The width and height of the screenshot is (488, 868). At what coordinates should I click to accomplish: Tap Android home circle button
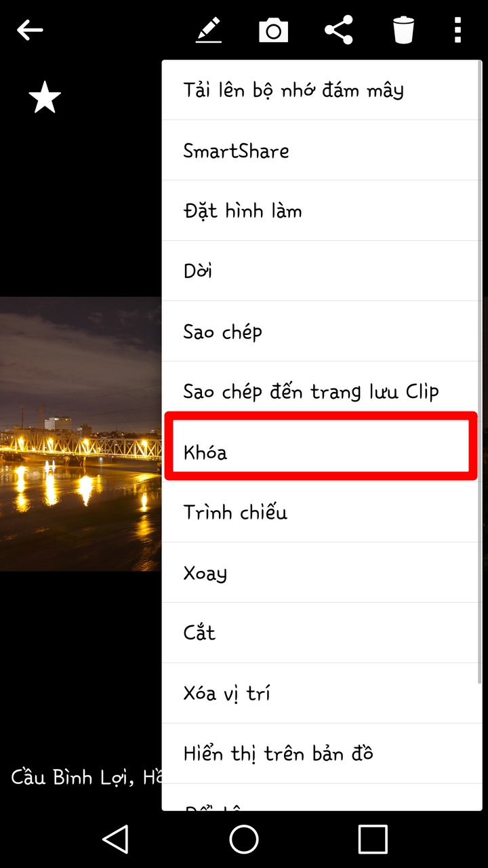pos(244,839)
